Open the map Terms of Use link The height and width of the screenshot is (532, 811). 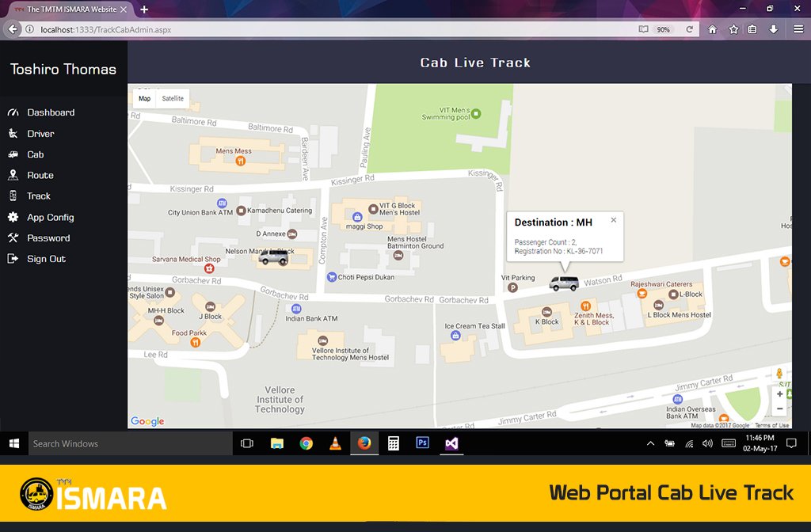click(x=771, y=425)
